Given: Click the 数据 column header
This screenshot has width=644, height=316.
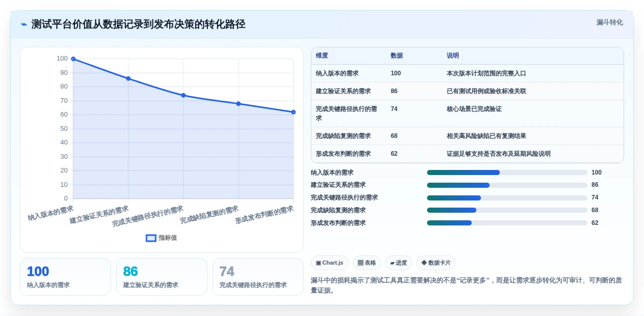Looking at the screenshot, I should (397, 56).
